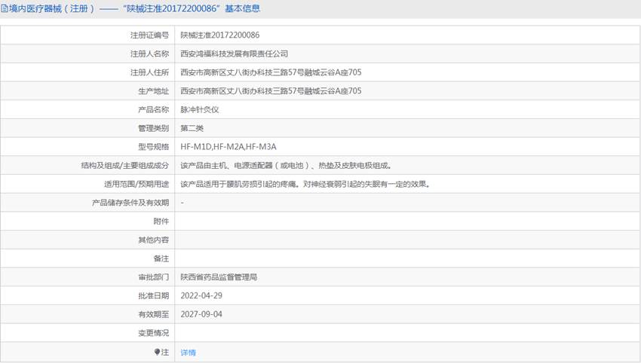Click the label 有效期至
Image resolution: width=641 pixels, height=364 pixels.
[x=153, y=314]
